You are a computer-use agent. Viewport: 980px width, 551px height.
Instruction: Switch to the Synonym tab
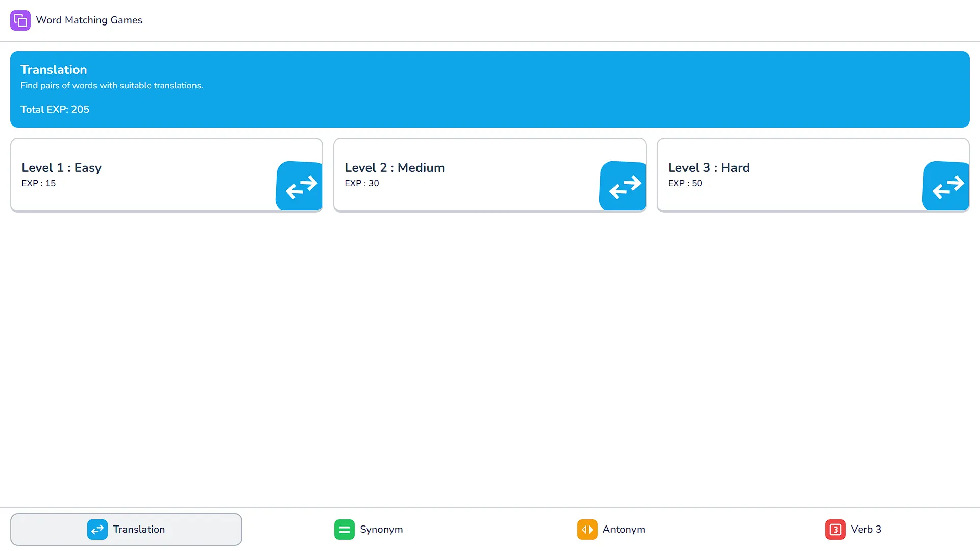pyautogui.click(x=381, y=530)
